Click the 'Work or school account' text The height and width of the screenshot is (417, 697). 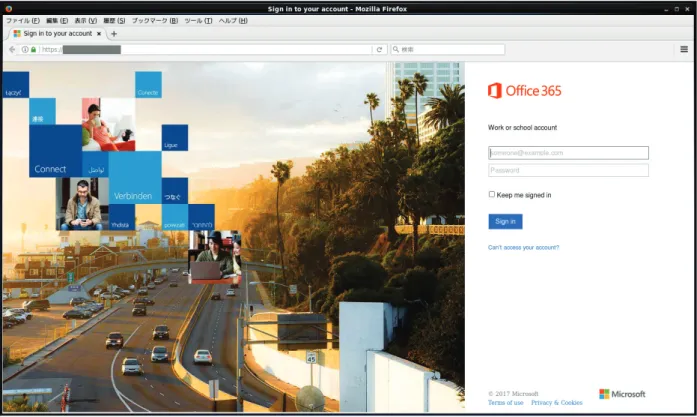522,128
